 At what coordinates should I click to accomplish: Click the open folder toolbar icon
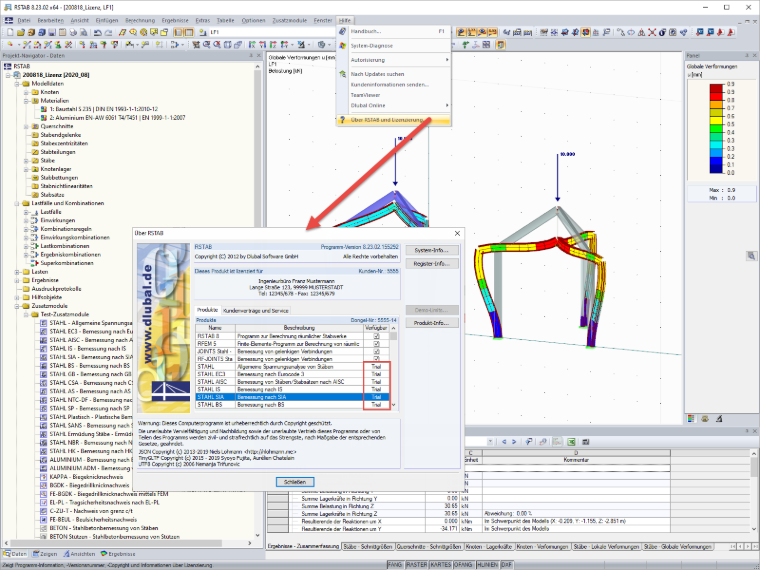20,32
